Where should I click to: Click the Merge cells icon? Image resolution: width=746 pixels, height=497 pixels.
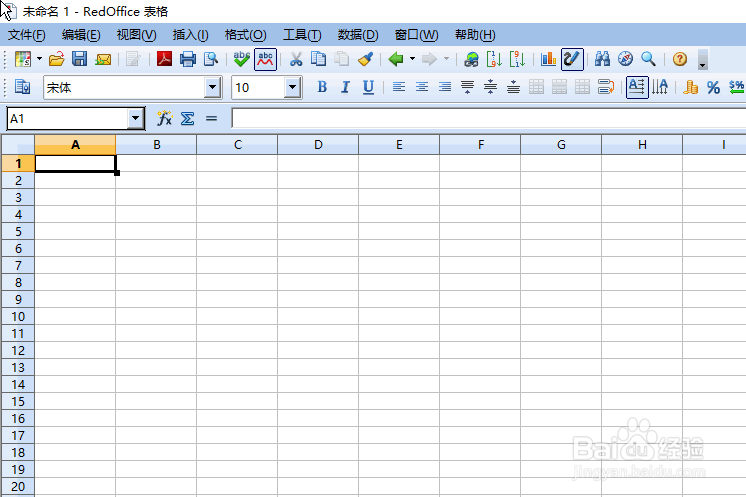(536, 87)
